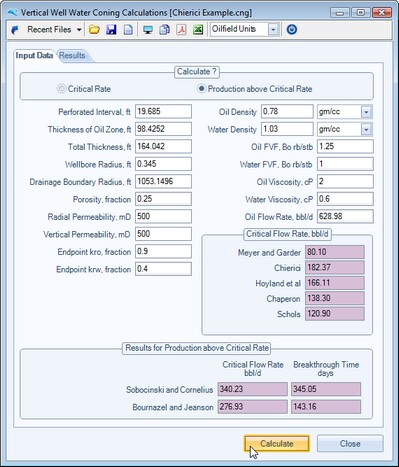Open the Water Density units dropdown

[x=366, y=129]
